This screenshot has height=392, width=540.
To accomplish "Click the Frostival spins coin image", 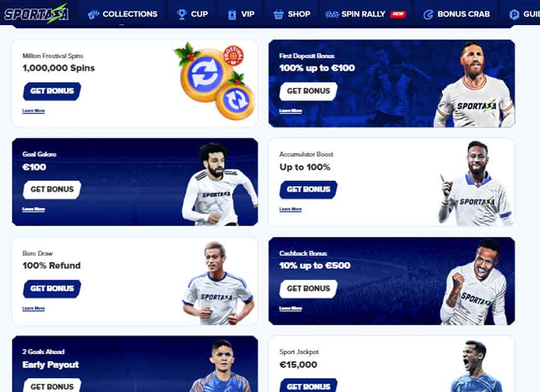I will click(215, 81).
